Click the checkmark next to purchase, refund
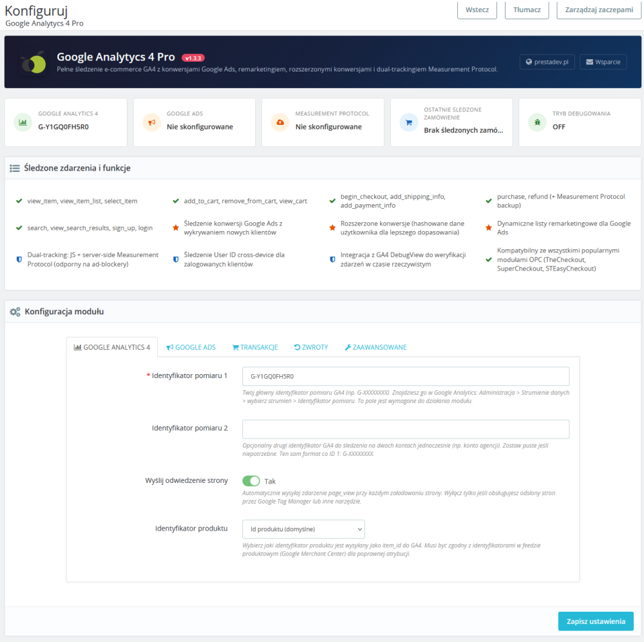 click(489, 201)
